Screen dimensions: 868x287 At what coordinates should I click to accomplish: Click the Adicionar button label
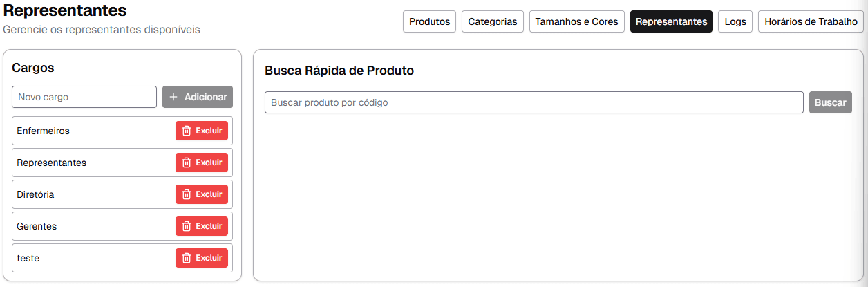[x=205, y=97]
